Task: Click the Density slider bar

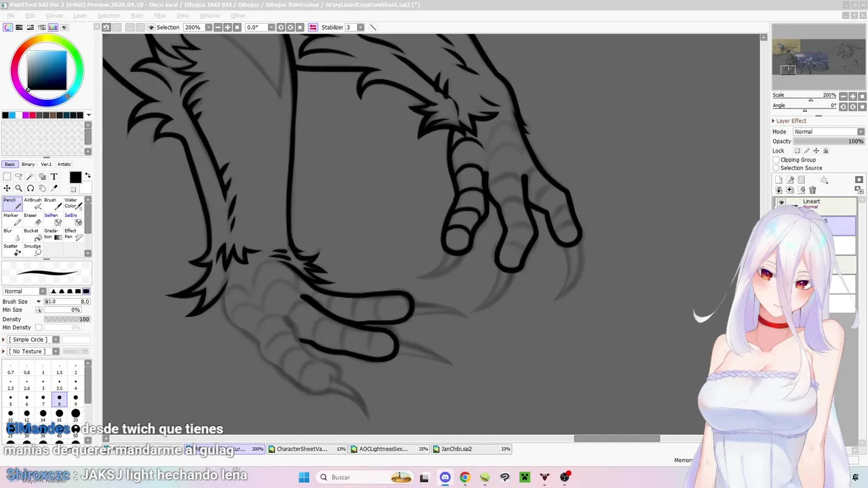Action: click(67, 319)
